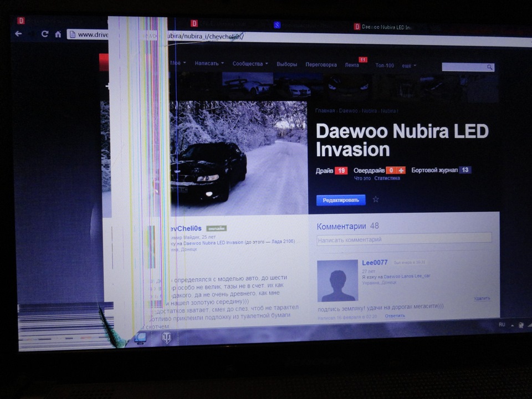
Task: Click the browser back arrow
Action: pyautogui.click(x=19, y=34)
